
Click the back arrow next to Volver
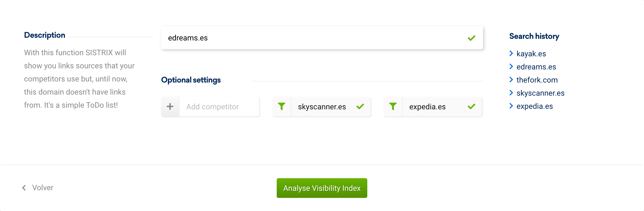coord(24,188)
